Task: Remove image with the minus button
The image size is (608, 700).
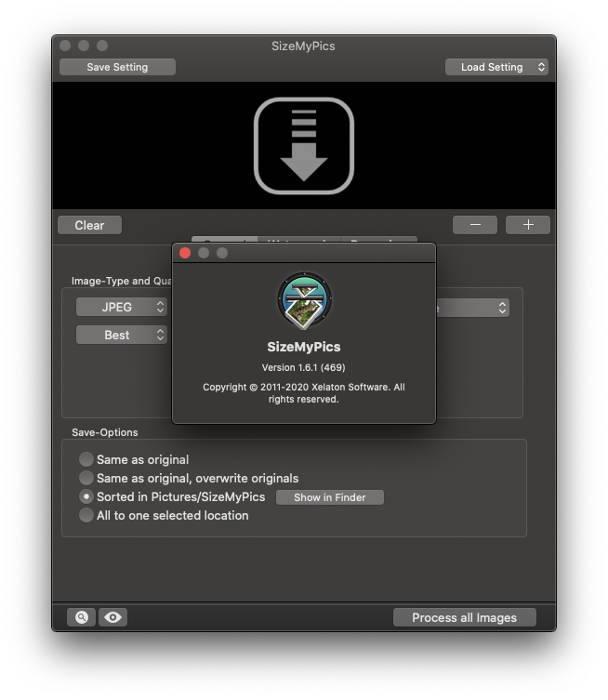Action: [x=475, y=225]
